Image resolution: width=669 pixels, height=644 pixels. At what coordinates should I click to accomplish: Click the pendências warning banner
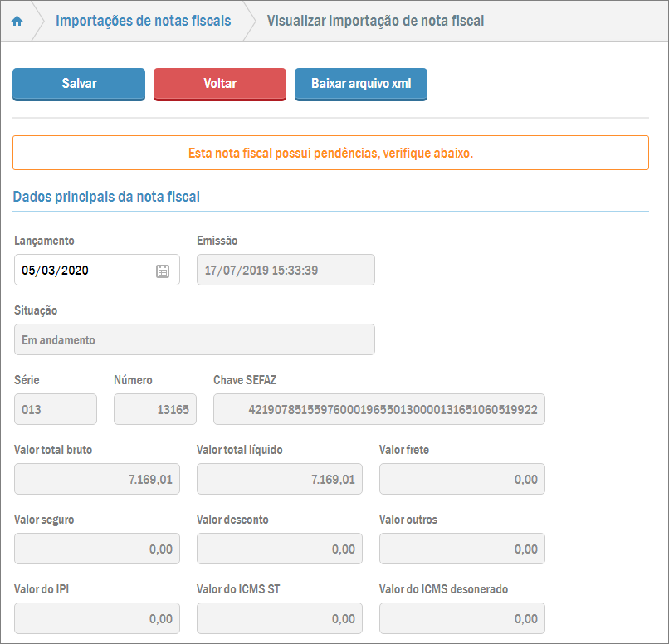click(330, 154)
